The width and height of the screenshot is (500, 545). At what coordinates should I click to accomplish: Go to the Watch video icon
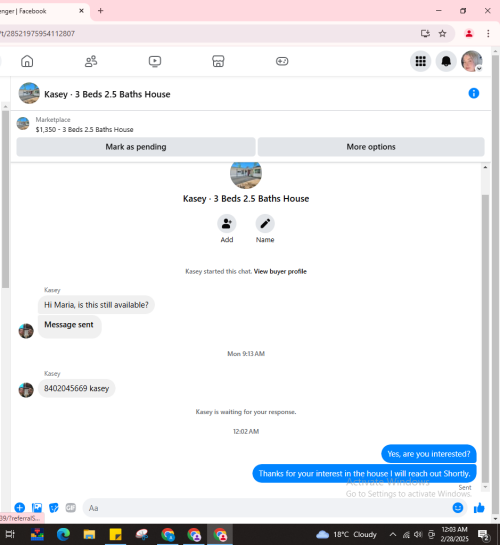point(155,61)
